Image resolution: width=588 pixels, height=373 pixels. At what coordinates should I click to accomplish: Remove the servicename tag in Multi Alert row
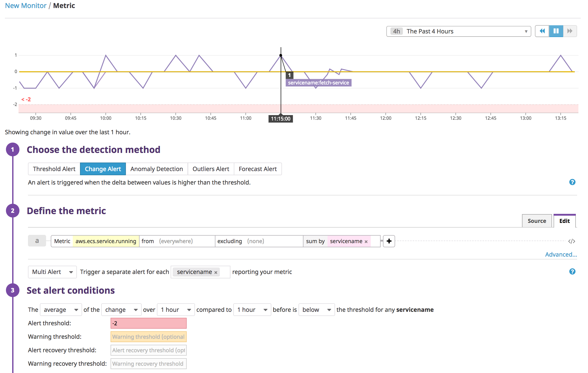pos(216,272)
